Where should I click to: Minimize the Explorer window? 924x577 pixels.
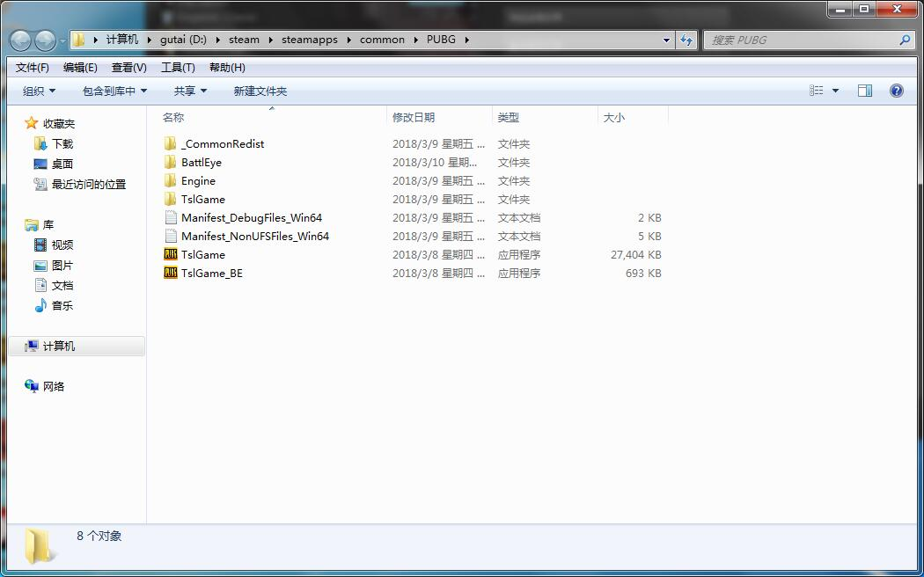(841, 9)
